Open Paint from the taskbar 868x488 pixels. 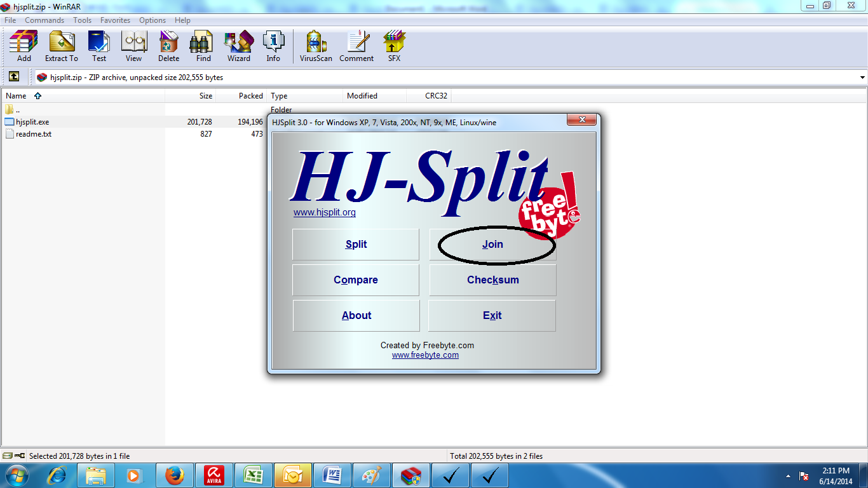372,475
